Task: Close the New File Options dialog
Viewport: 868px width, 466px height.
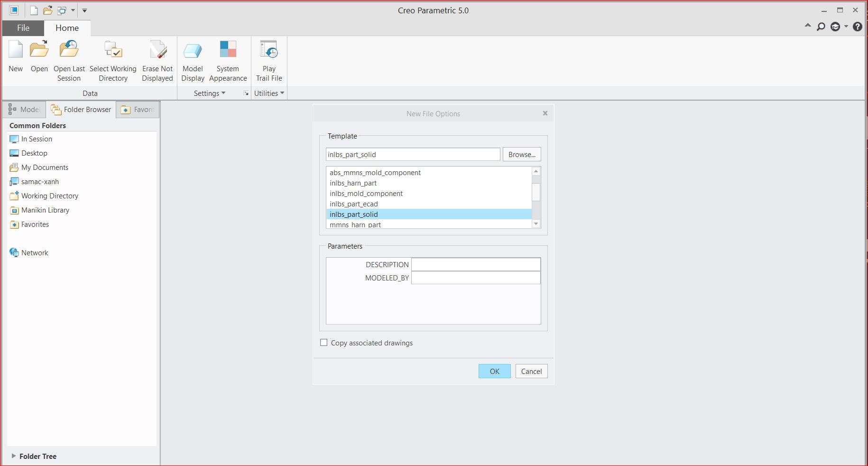Action: pyautogui.click(x=545, y=113)
